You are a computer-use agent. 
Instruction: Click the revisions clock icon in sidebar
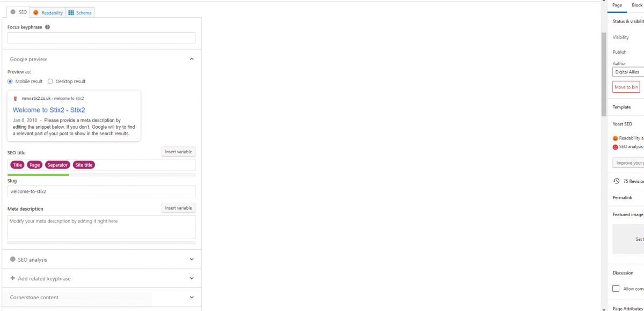click(x=616, y=181)
